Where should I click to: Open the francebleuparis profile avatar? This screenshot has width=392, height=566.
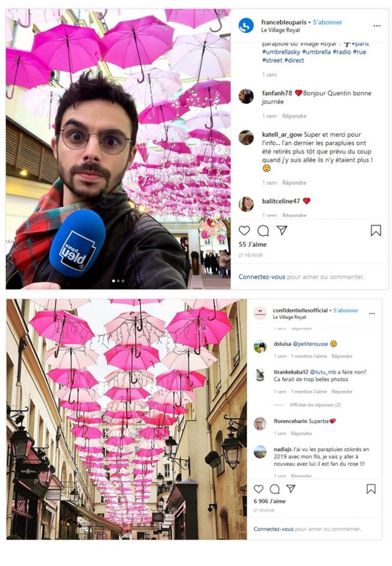pos(246,25)
